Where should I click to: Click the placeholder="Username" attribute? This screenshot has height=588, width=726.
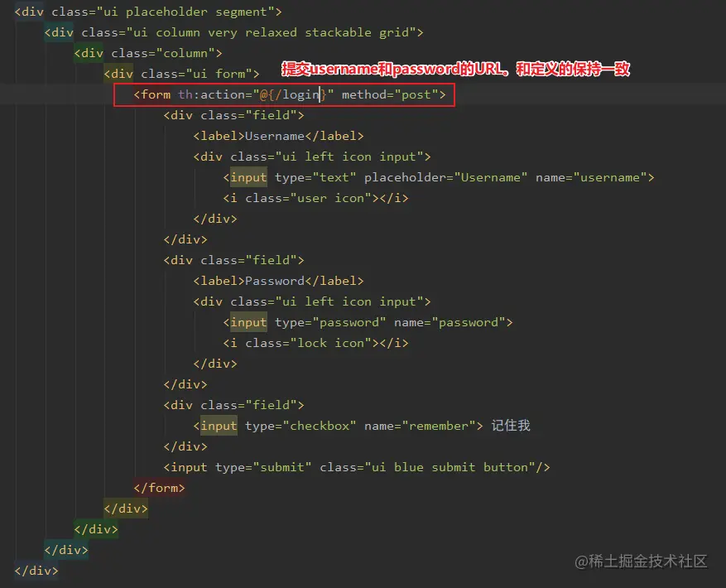pyautogui.click(x=445, y=177)
